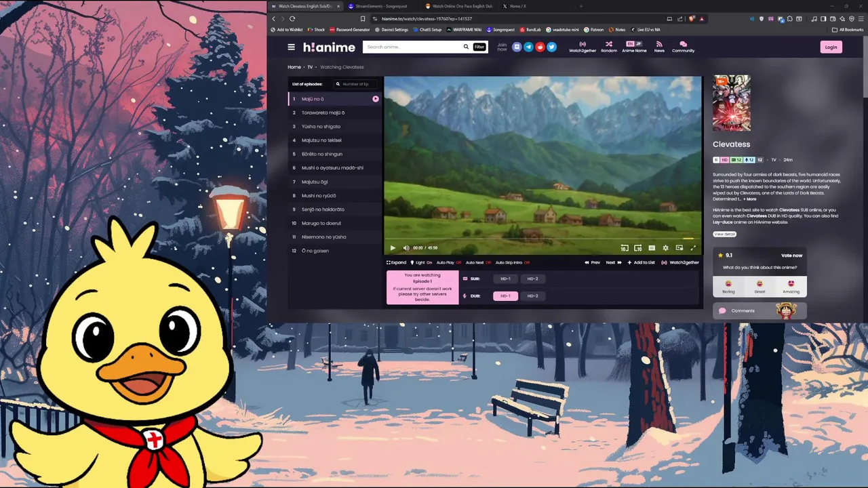Toggle Auto Skip Intro
Viewport: 868px width, 488px height.
(512, 262)
